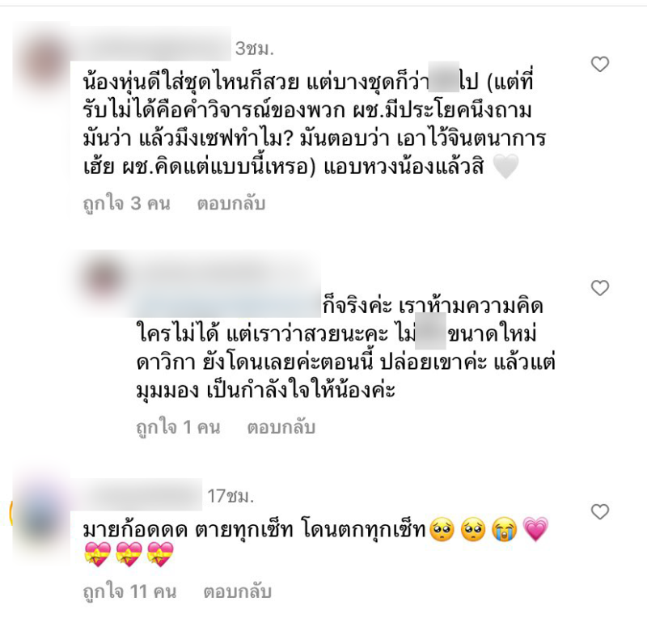Tap the heart beside the ก็จริงค่ะ reply
This screenshot has width=647, height=644.
tap(600, 288)
